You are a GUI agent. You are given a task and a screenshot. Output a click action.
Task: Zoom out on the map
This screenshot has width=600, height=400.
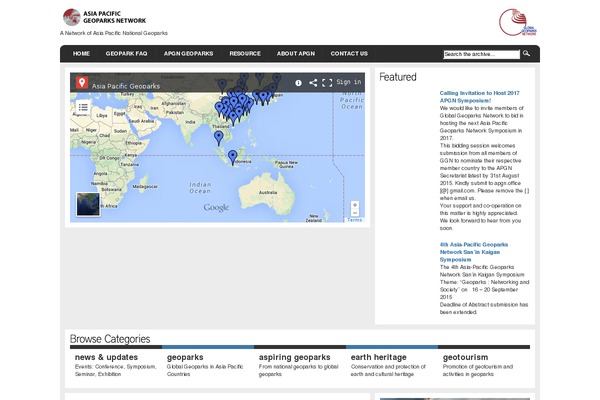pos(355,213)
